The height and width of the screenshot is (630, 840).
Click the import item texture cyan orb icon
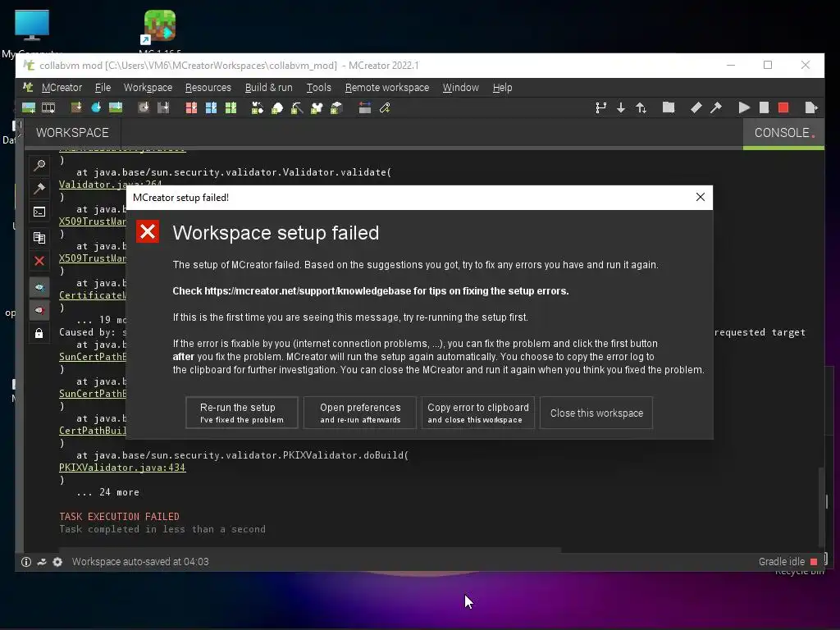click(x=97, y=108)
